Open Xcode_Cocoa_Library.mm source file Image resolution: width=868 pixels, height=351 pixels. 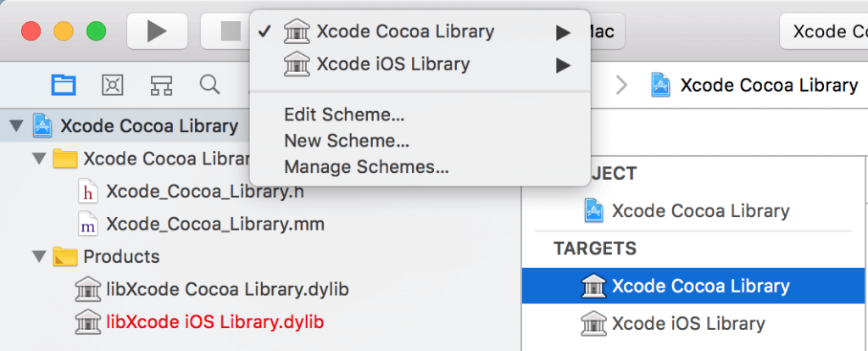pos(214,225)
